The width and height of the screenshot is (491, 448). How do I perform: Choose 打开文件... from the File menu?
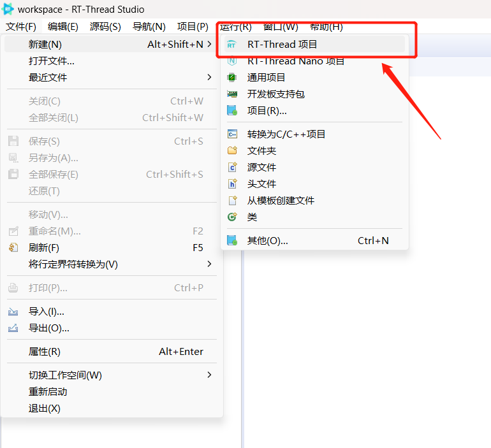110,61
